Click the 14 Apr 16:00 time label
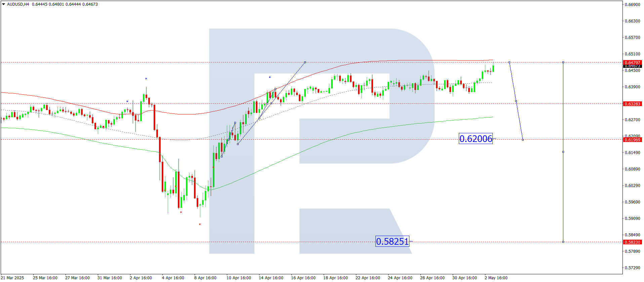Image resolution: width=644 pixels, height=282 pixels. pos(271,278)
